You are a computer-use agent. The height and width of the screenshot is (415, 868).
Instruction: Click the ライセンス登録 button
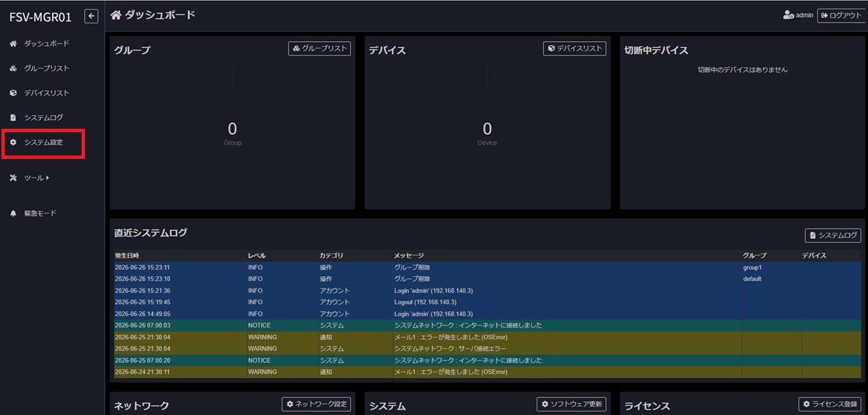tap(830, 404)
